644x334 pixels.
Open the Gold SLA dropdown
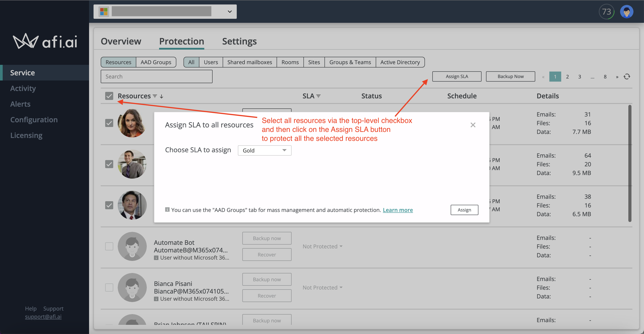[264, 150]
